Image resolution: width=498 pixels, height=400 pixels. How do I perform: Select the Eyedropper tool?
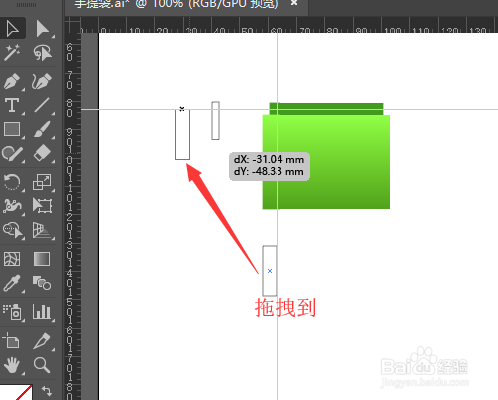point(13,283)
